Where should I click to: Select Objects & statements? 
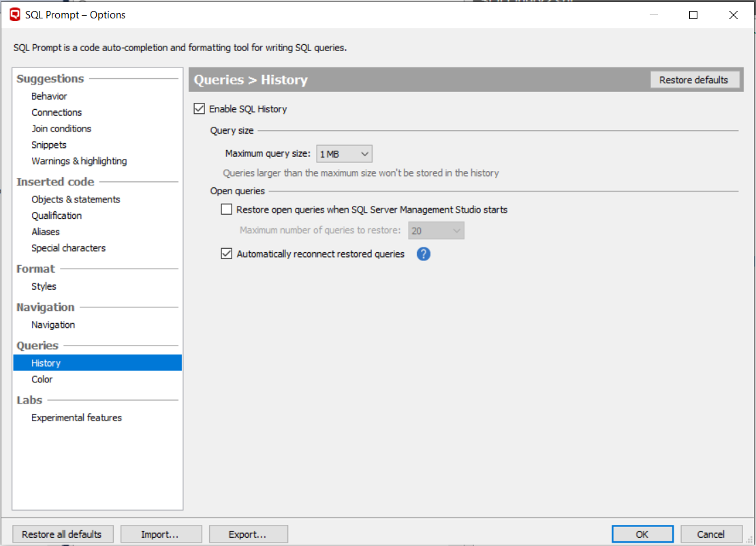click(x=76, y=199)
